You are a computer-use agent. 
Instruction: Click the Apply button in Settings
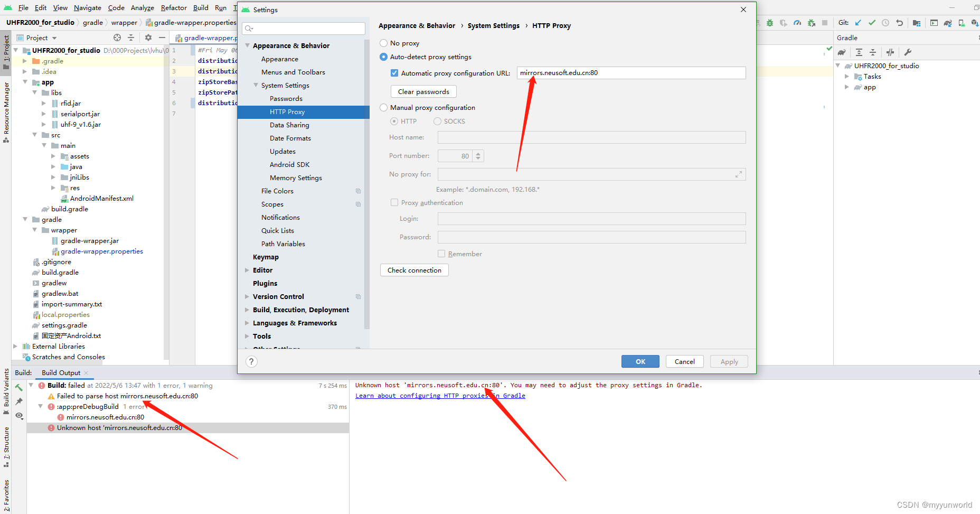(729, 362)
